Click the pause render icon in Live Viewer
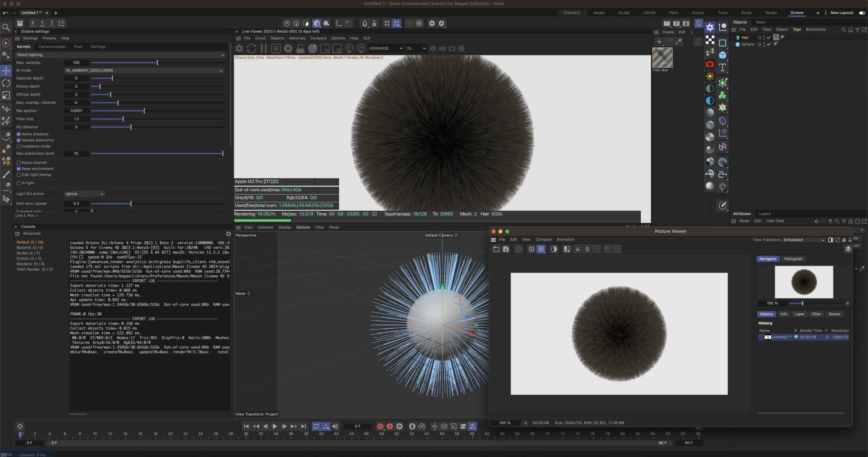Viewport: 868px width, 457px height. click(263, 49)
